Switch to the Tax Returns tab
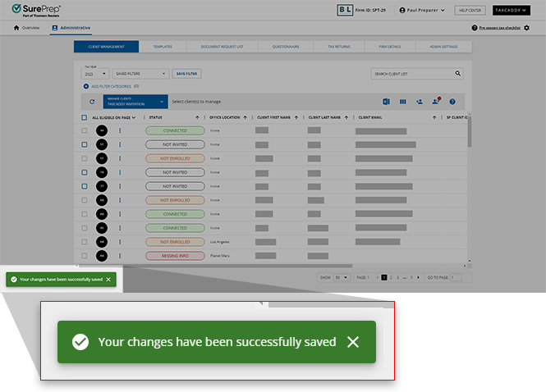Image resolution: width=546 pixels, height=392 pixels. click(339, 47)
